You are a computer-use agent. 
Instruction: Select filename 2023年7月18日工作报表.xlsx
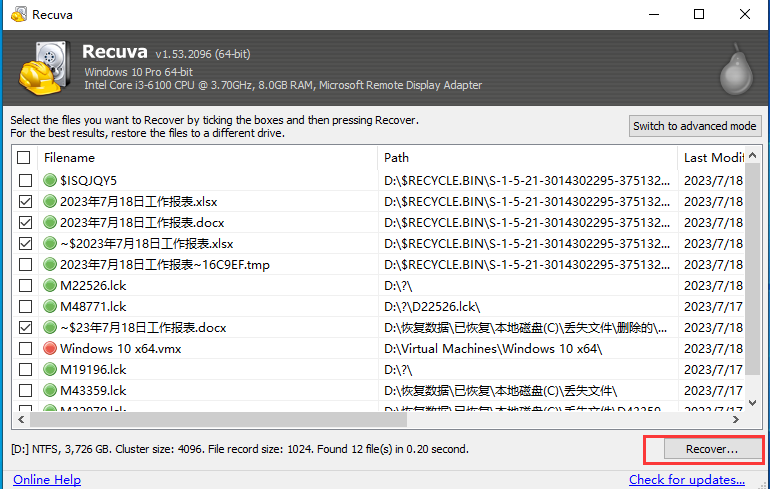click(138, 202)
